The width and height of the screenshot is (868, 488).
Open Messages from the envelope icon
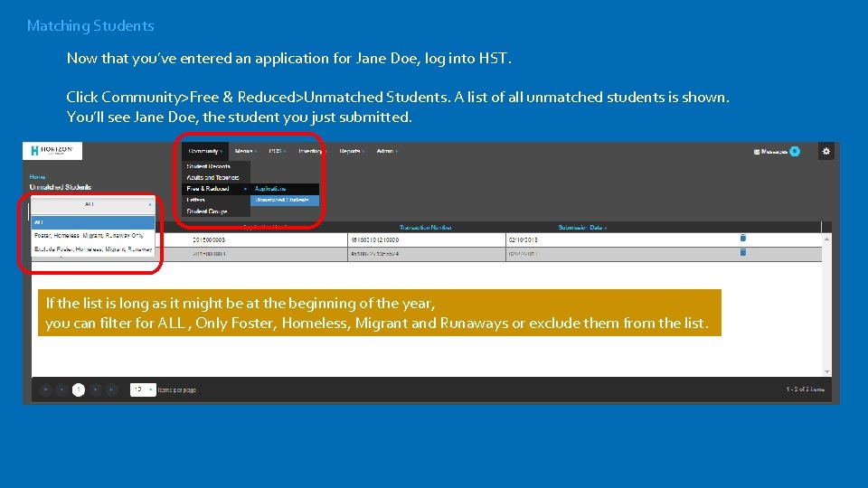pos(757,152)
